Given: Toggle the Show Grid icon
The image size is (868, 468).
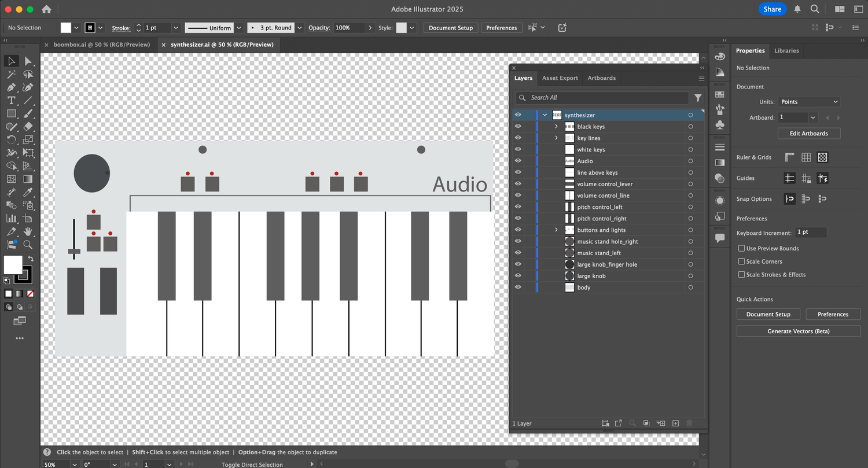Looking at the screenshot, I should pyautogui.click(x=806, y=157).
